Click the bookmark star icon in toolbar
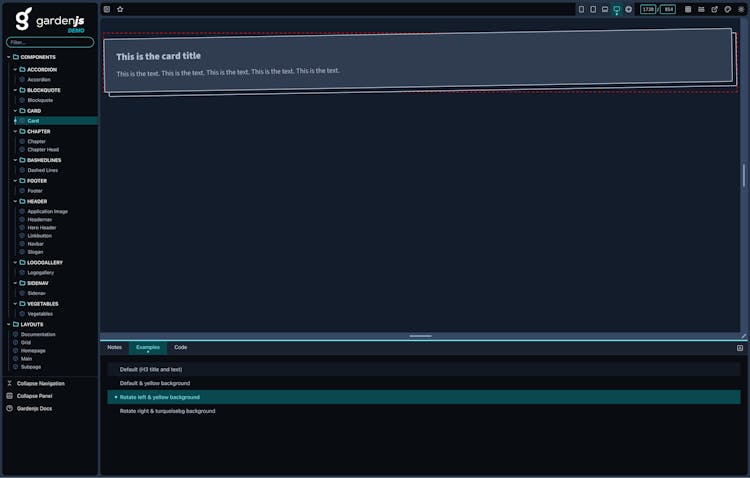 (120, 9)
